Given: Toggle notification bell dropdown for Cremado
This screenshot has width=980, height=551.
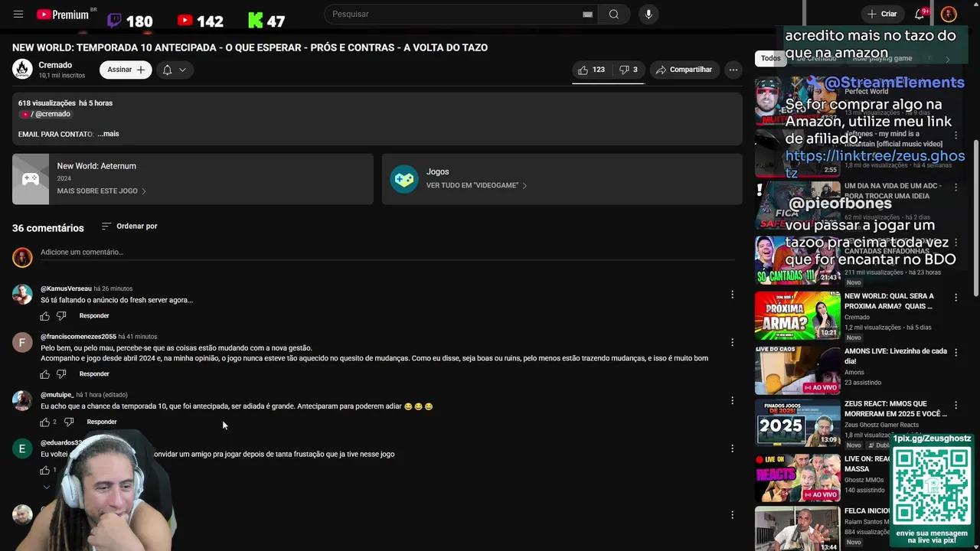Looking at the screenshot, I should (x=174, y=70).
